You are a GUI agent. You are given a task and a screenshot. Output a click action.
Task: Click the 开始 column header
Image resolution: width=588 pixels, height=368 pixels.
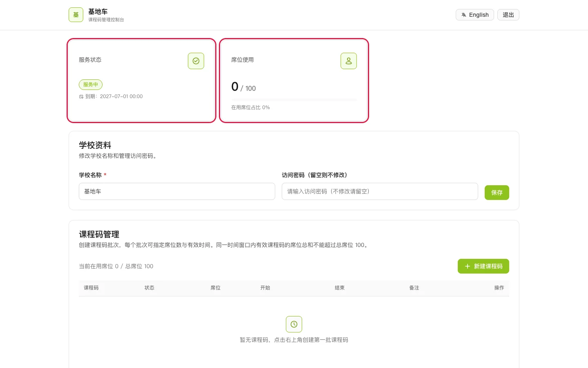(x=265, y=288)
